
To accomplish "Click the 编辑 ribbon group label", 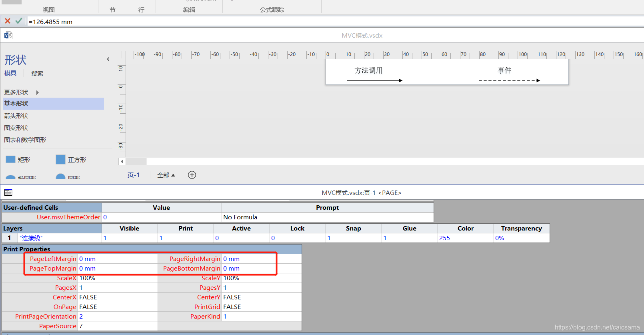I will pyautogui.click(x=189, y=10).
